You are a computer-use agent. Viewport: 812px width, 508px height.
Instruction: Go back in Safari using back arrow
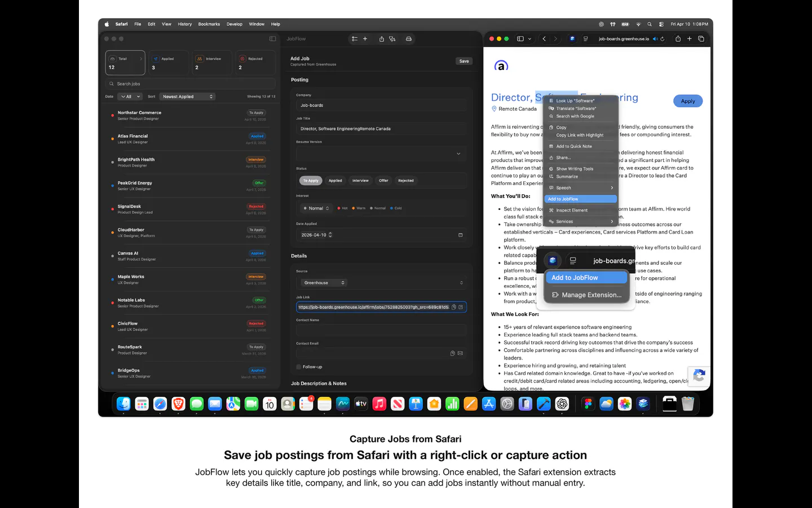pos(544,39)
